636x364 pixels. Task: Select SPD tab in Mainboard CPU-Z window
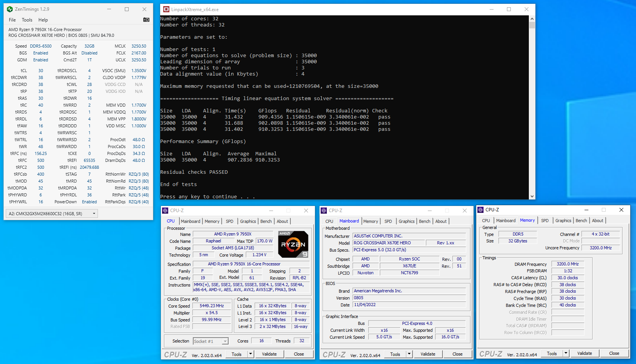coord(388,221)
